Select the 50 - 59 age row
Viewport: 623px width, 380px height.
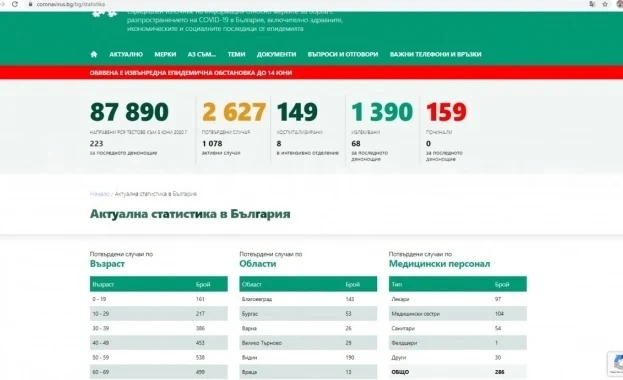coord(159,358)
